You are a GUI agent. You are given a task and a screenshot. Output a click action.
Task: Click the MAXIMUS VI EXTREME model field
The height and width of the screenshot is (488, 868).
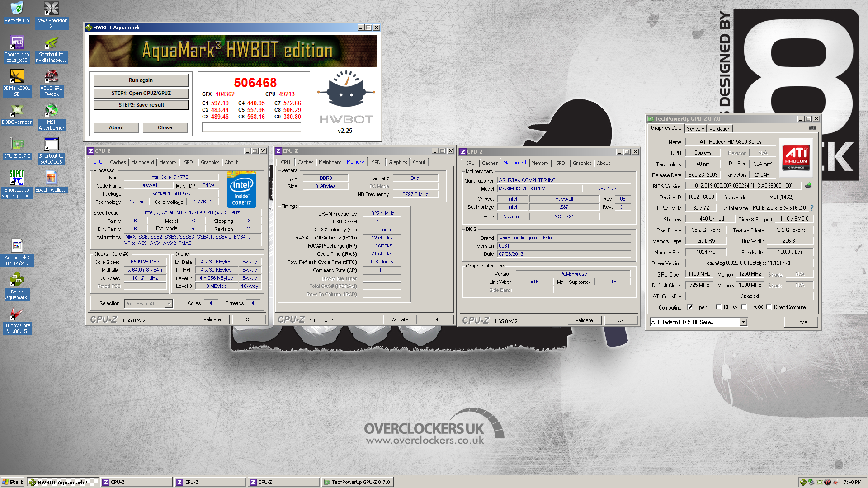539,189
